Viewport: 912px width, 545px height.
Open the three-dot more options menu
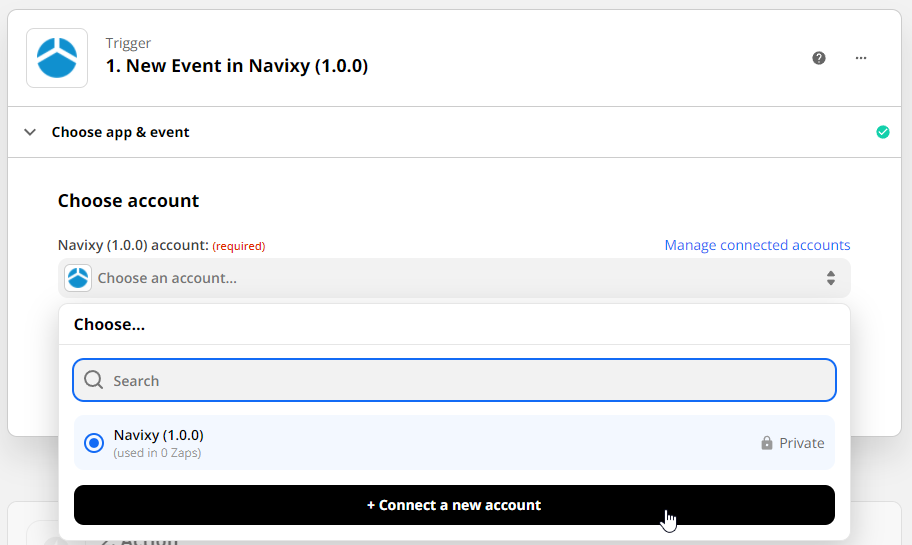coord(861,58)
